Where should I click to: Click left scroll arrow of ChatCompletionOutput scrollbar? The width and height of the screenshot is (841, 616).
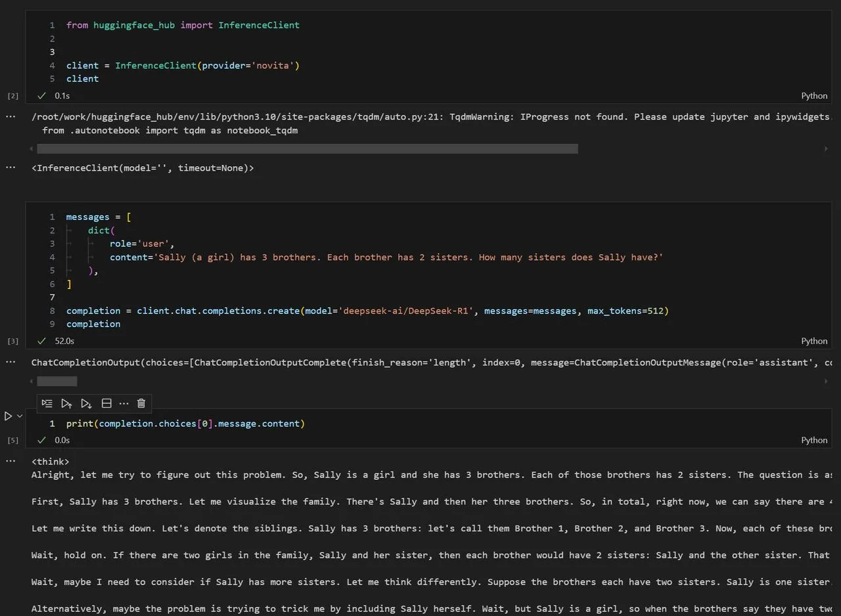click(31, 381)
